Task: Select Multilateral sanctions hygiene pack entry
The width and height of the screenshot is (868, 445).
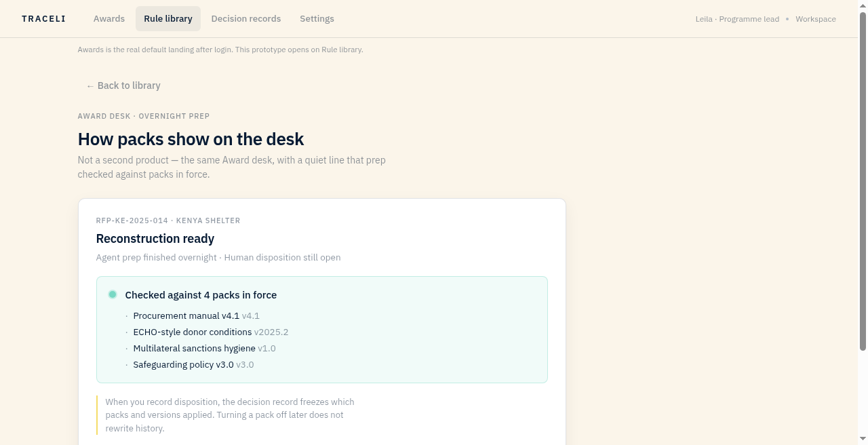Action: (204, 349)
